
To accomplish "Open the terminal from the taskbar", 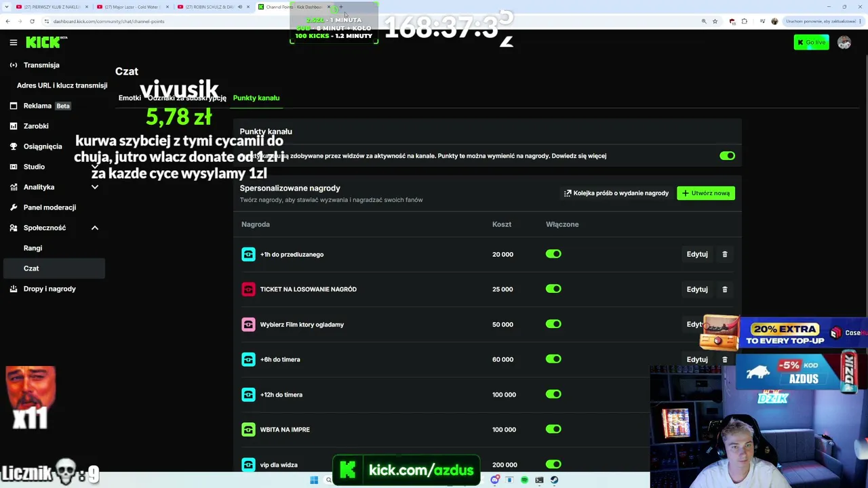I will pos(539,480).
